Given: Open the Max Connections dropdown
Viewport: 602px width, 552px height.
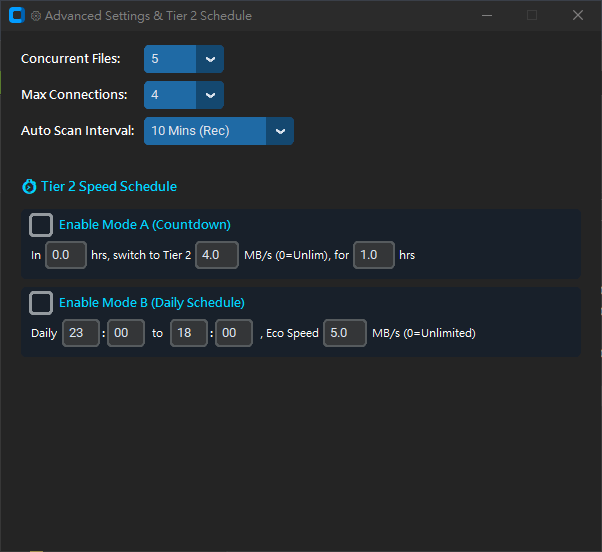Looking at the screenshot, I should point(210,95).
